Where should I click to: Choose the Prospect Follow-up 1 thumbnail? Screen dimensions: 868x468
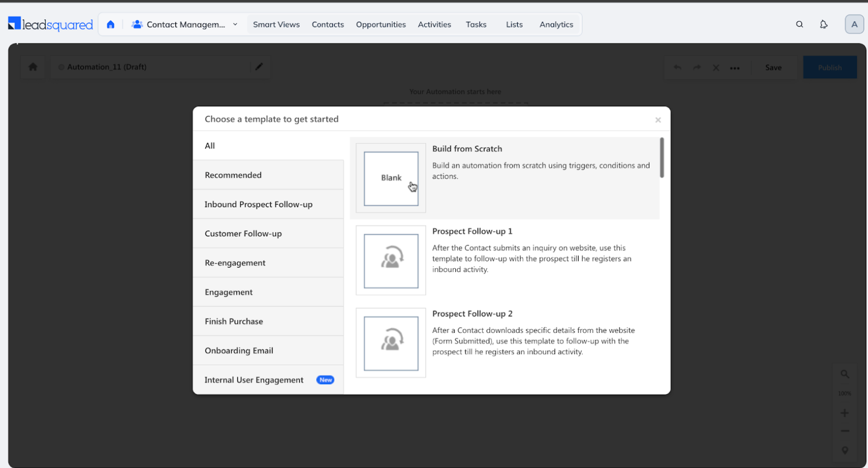point(391,261)
